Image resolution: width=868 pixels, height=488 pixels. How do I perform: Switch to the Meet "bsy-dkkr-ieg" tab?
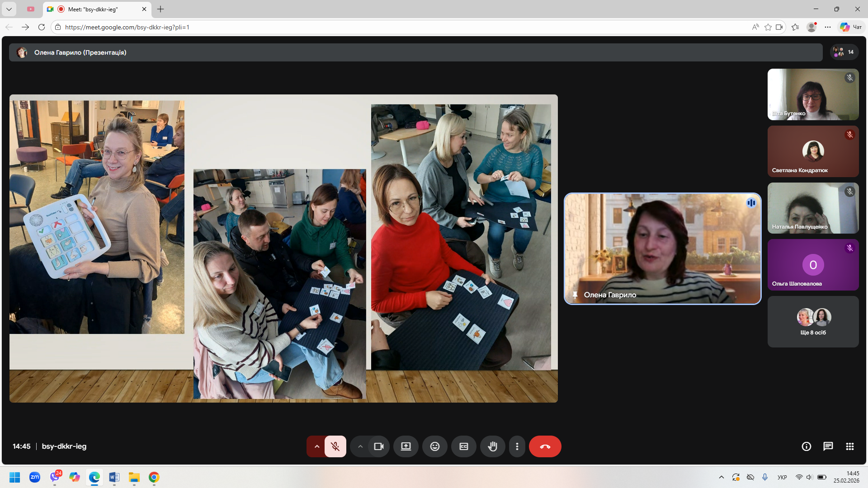[x=93, y=9]
